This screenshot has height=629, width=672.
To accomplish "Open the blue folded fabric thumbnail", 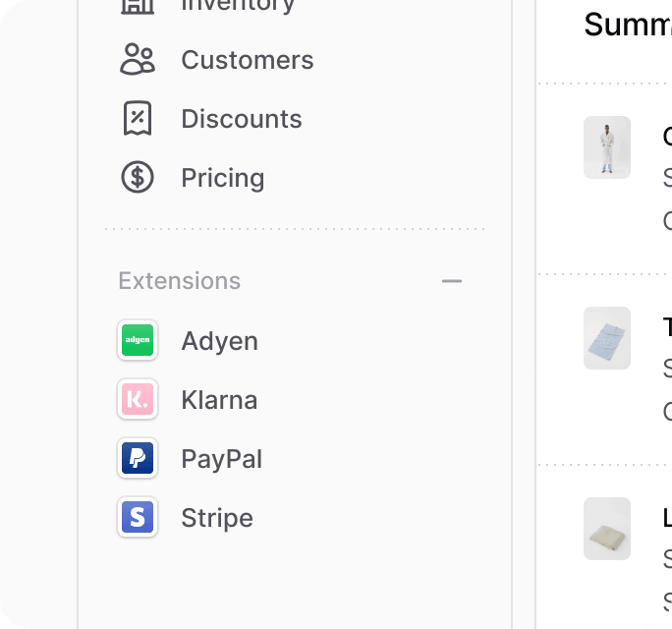I will coord(607,338).
